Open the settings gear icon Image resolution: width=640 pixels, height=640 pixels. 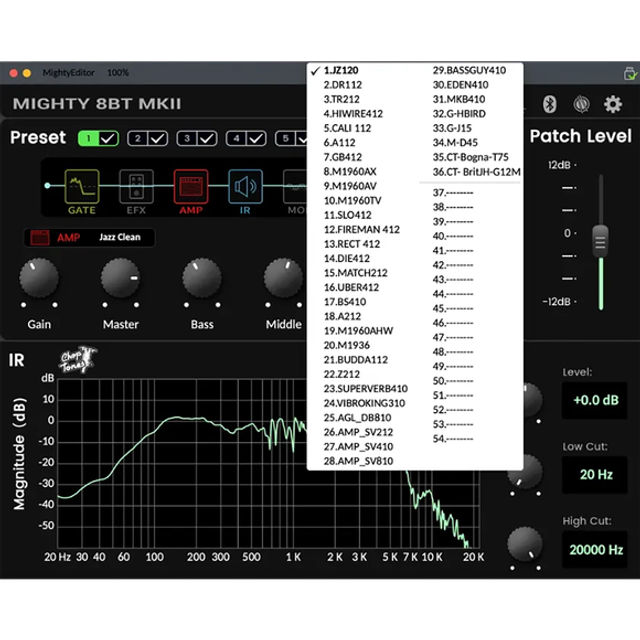tap(612, 104)
